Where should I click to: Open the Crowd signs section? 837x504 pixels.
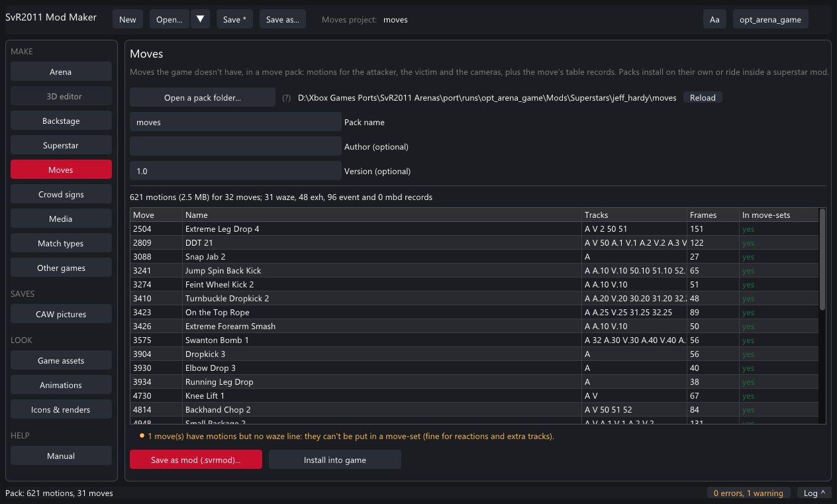click(61, 194)
